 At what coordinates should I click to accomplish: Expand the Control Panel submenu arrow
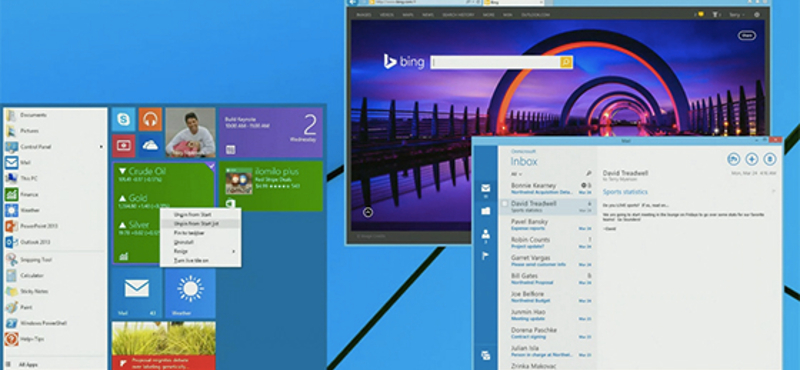tap(101, 147)
